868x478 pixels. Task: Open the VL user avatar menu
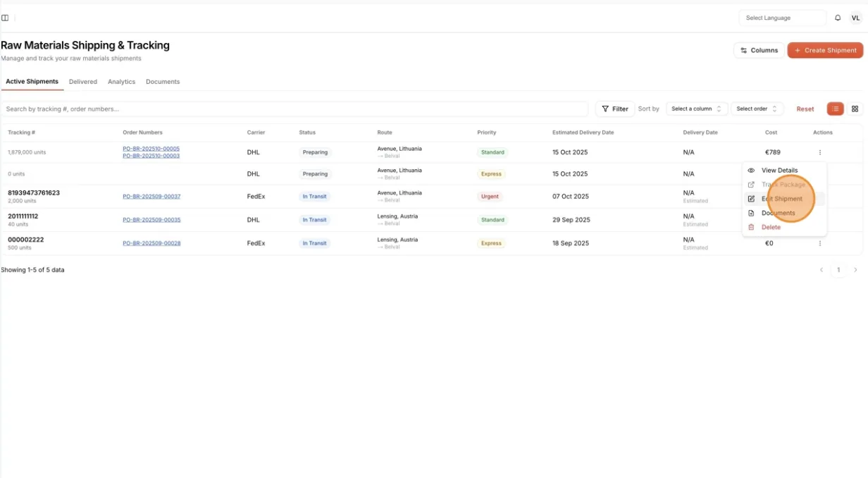[x=856, y=18]
